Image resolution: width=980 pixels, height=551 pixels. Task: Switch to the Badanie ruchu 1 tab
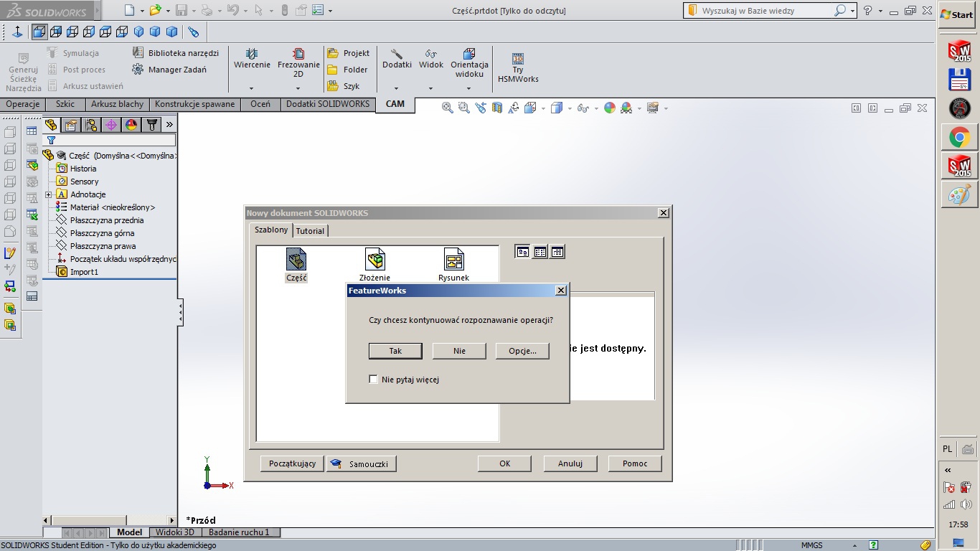point(240,532)
